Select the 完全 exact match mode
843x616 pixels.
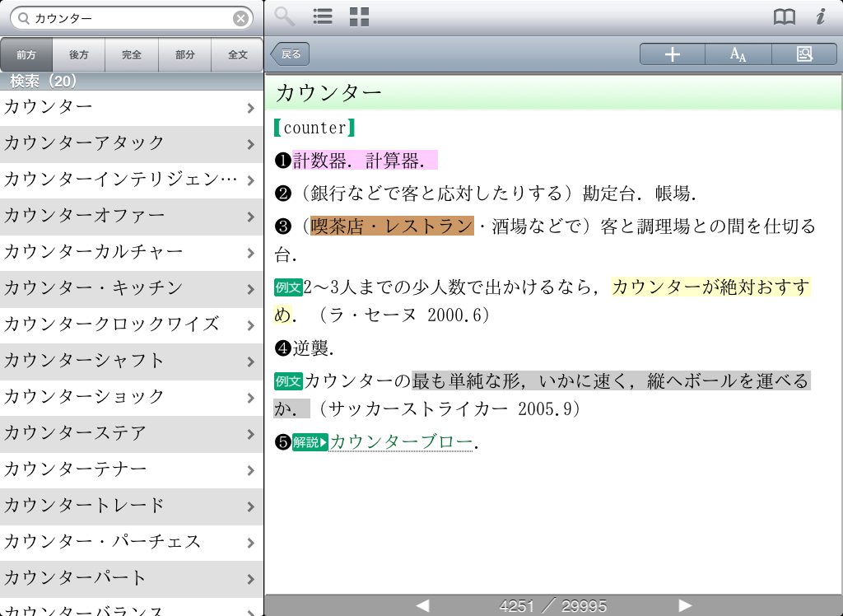pos(132,55)
